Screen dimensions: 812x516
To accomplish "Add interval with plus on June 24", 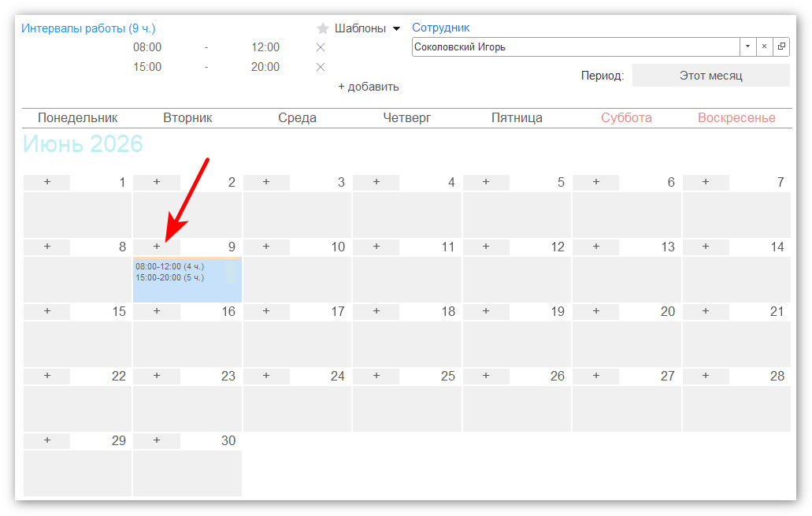I will (x=266, y=376).
